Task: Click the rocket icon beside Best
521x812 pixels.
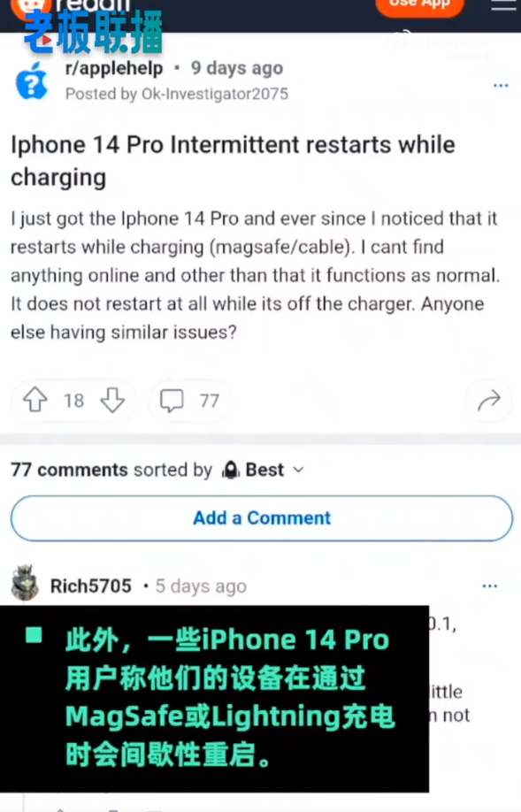Action: click(231, 471)
